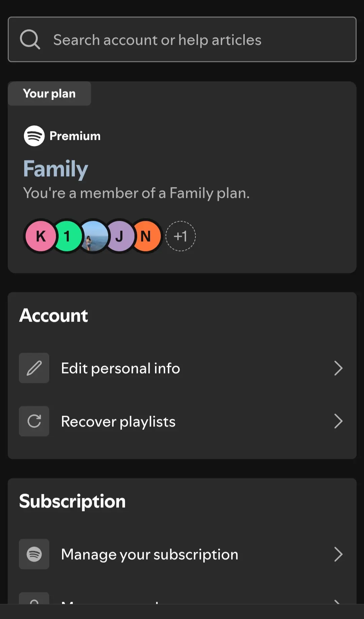Select the Your plan label tab
Image resolution: width=364 pixels, height=619 pixels.
tap(49, 93)
